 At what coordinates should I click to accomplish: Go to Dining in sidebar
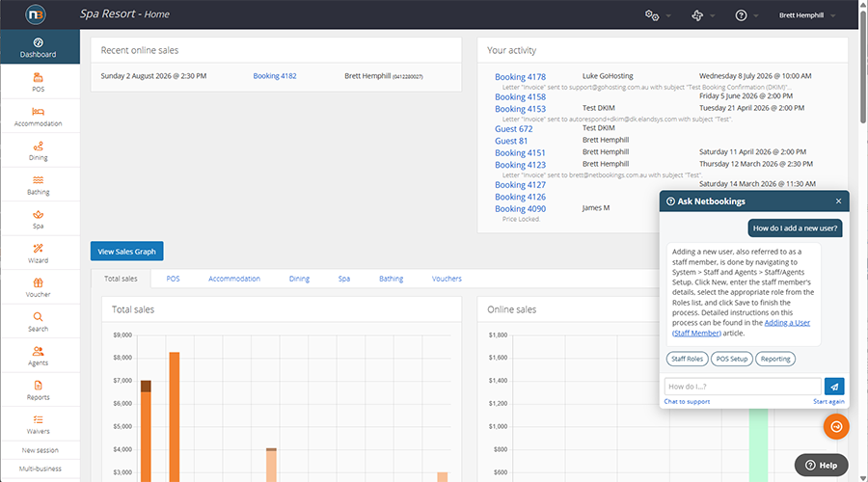(39, 150)
